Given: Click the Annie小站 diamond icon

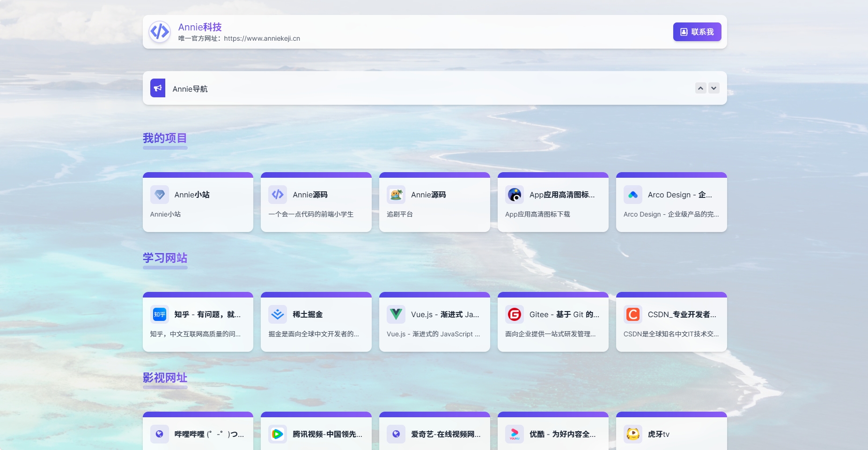Looking at the screenshot, I should point(160,195).
